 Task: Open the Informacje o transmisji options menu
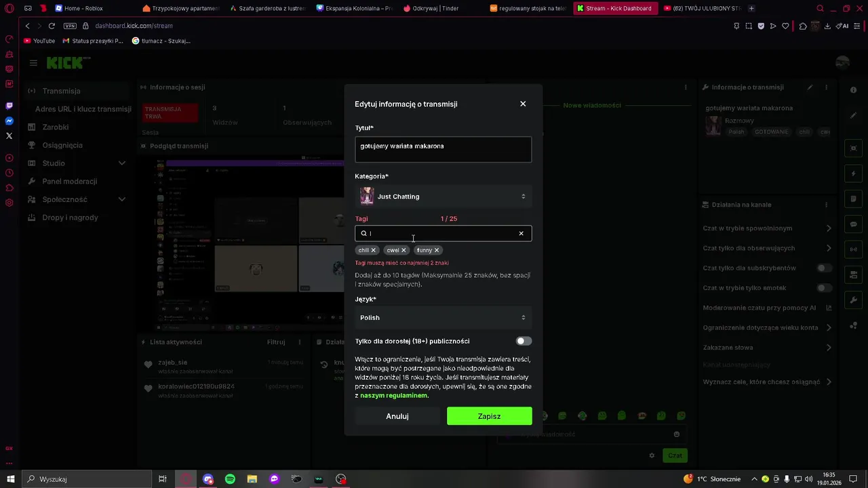(x=826, y=87)
